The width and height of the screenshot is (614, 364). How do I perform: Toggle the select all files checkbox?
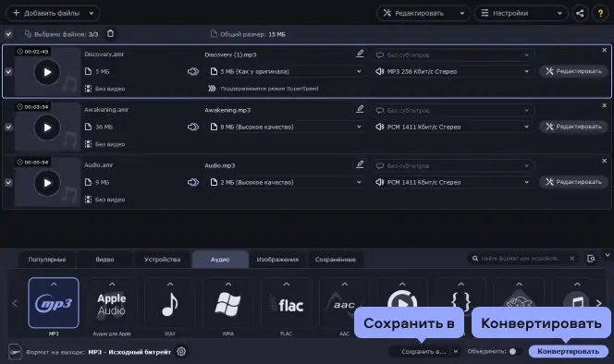coord(8,34)
